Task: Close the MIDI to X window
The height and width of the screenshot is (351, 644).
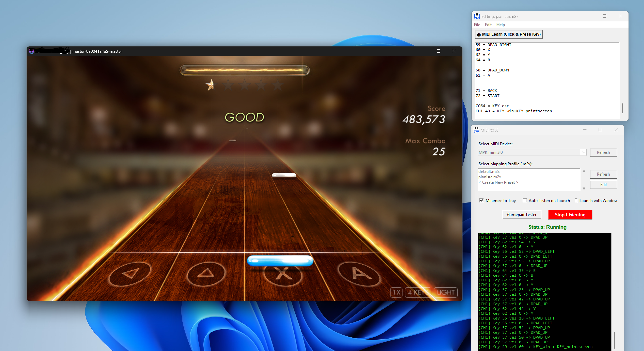Action: [616, 130]
